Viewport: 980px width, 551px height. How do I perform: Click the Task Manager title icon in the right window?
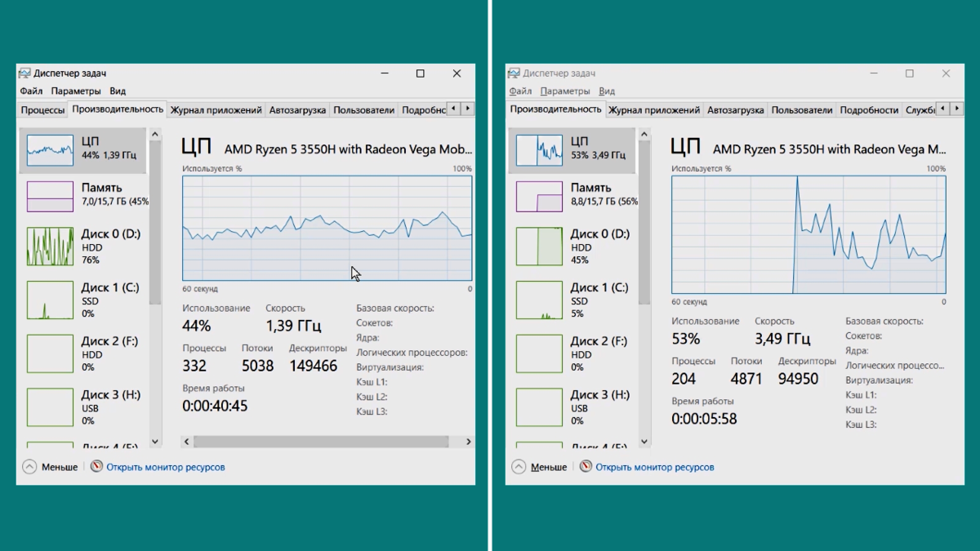[x=514, y=73]
